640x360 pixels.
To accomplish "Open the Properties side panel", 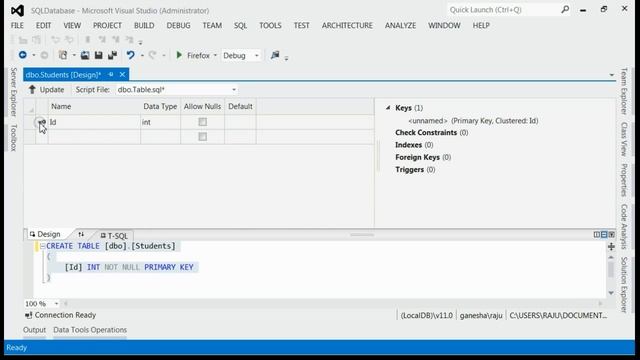I will tap(624, 180).
